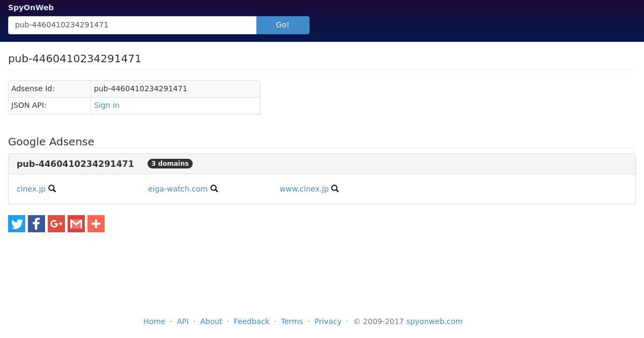Open the eiga-watch.com domain link
644x338 pixels.
178,189
